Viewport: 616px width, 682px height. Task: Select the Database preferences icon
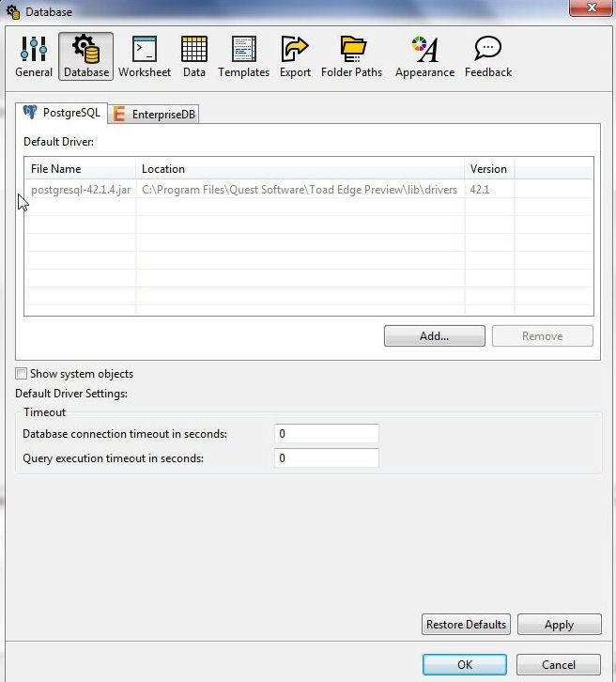(x=86, y=56)
